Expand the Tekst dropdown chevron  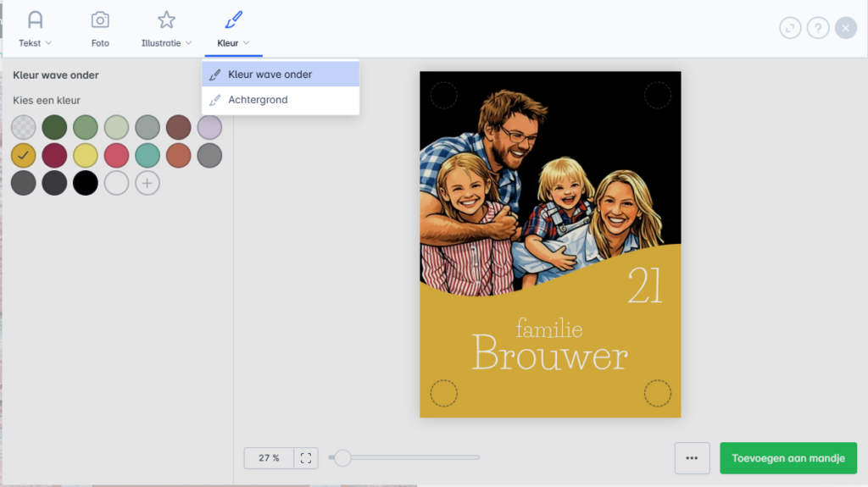point(48,43)
